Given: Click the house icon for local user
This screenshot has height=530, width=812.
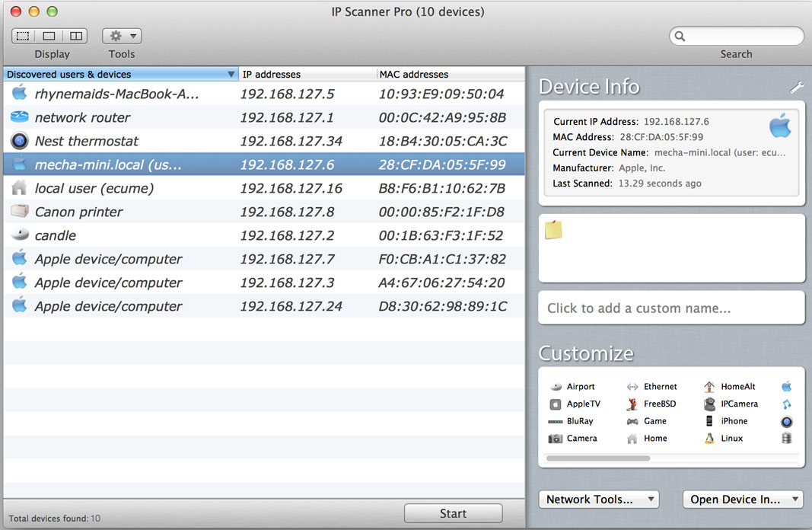Looking at the screenshot, I should (20, 187).
